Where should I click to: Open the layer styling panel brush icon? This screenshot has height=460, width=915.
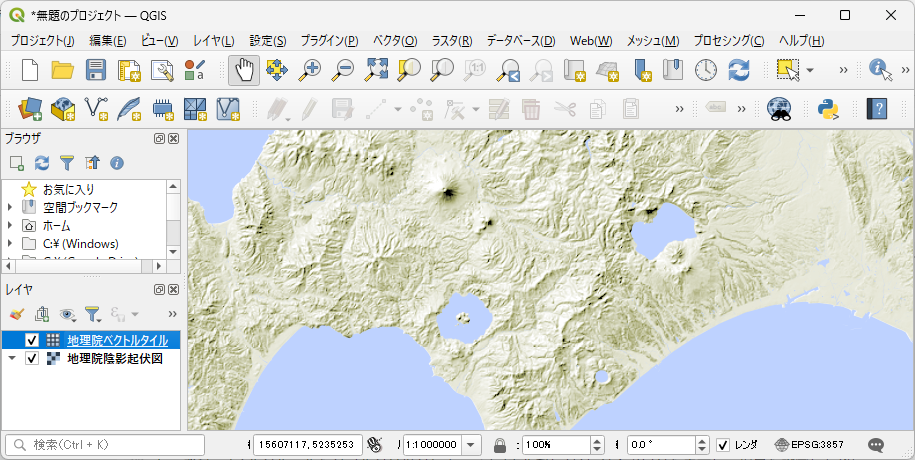pyautogui.click(x=16, y=315)
